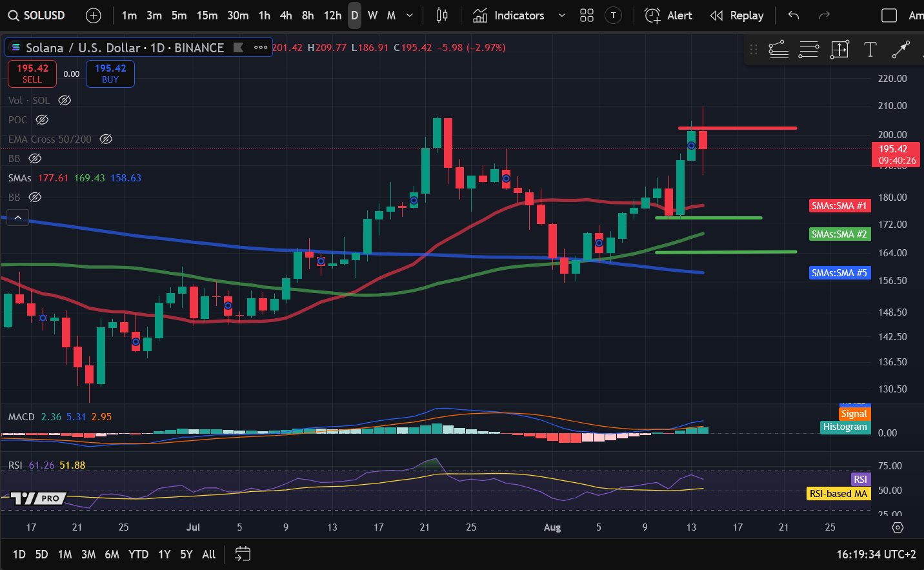Set date range to 6M
The height and width of the screenshot is (570, 924).
coord(112,555)
